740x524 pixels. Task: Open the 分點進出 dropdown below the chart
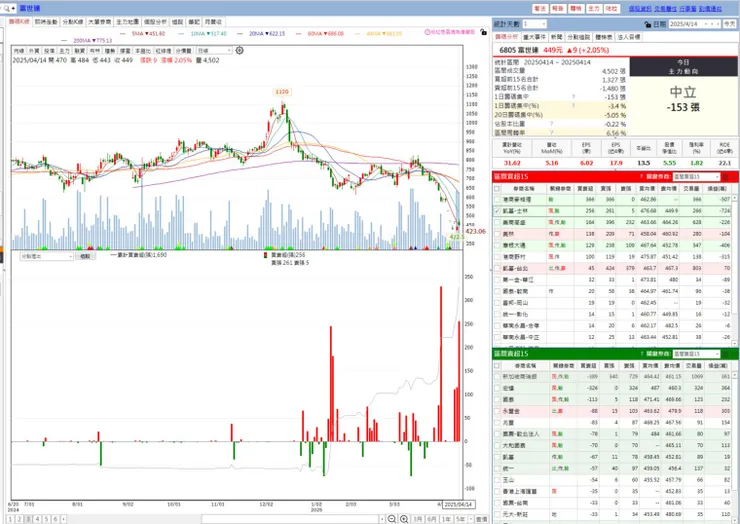tap(46, 256)
